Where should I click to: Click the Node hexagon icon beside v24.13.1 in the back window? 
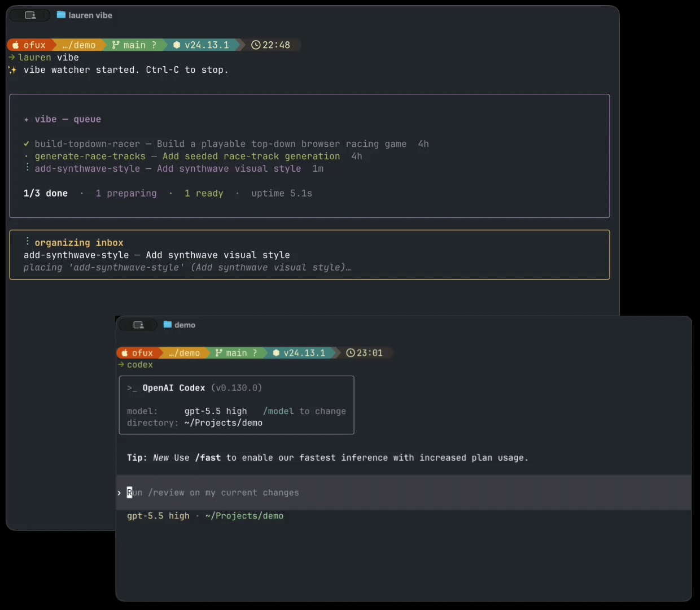tap(177, 45)
